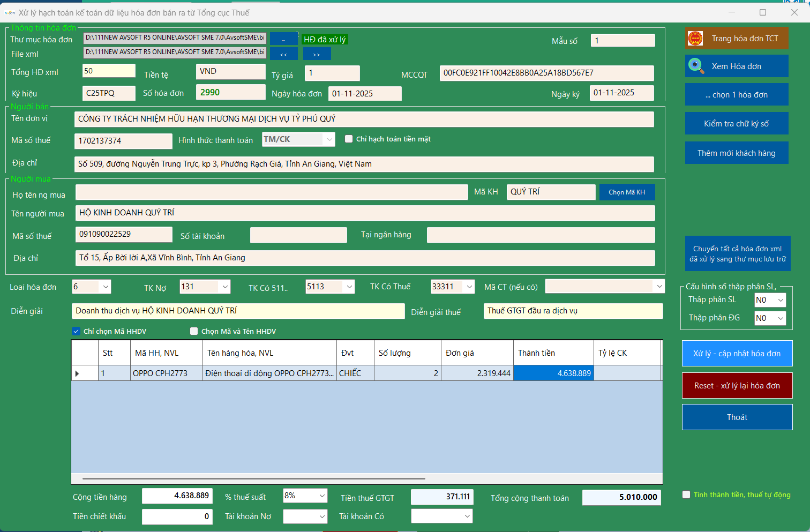Select the row pointer arrow in grid

pyautogui.click(x=78, y=373)
